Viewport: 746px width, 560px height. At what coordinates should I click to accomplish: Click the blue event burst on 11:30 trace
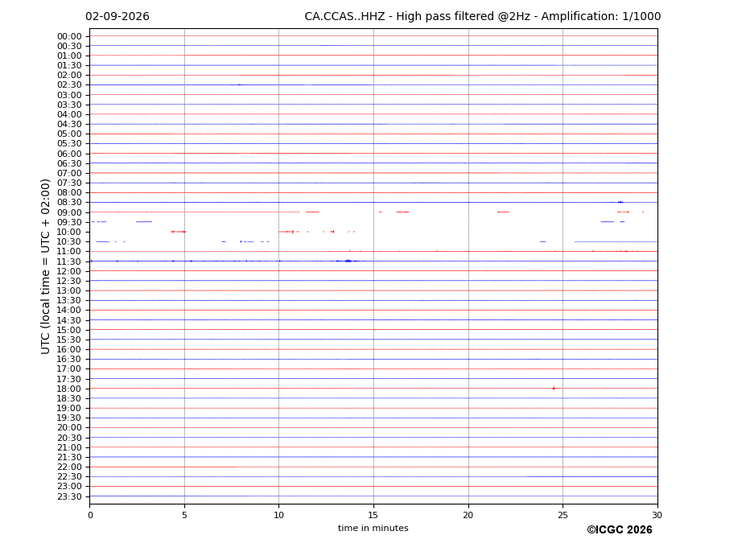pyautogui.click(x=348, y=261)
